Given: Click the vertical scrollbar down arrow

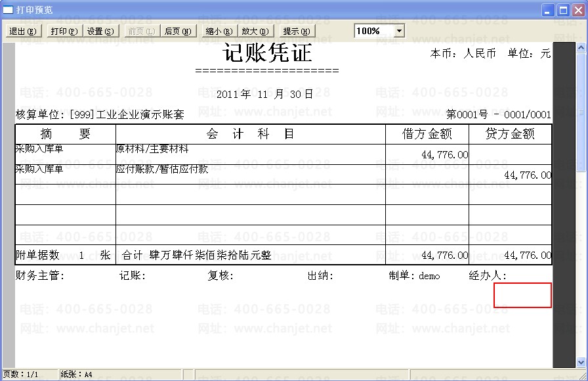Looking at the screenshot, I should pyautogui.click(x=581, y=363).
